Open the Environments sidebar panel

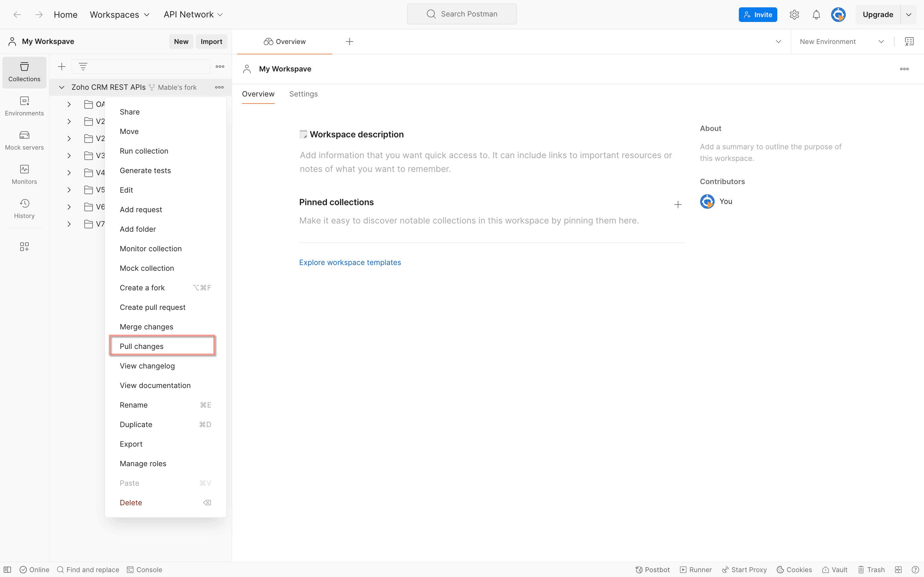(24, 106)
